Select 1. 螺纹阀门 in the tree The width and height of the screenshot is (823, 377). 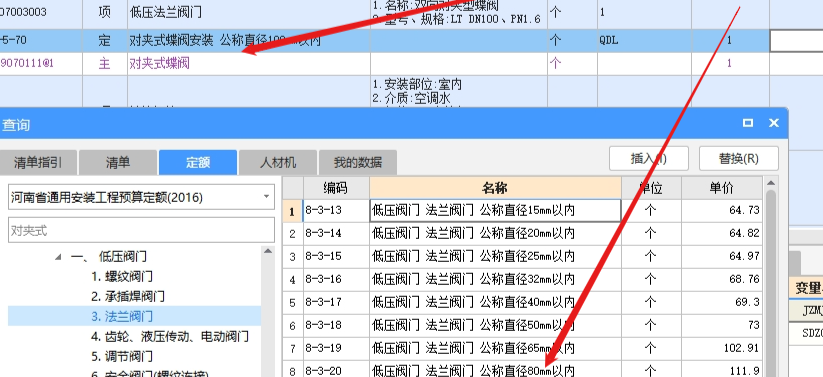click(x=122, y=277)
